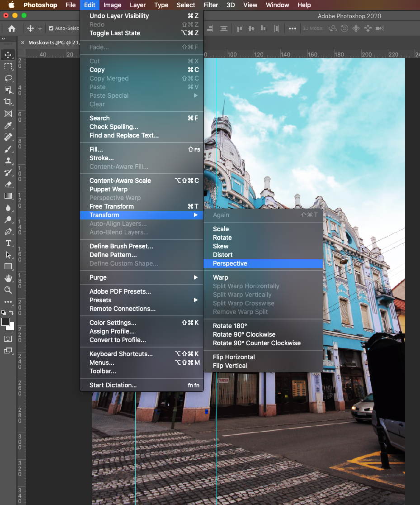Select the Hand tool
The image size is (420, 505).
tap(8, 278)
